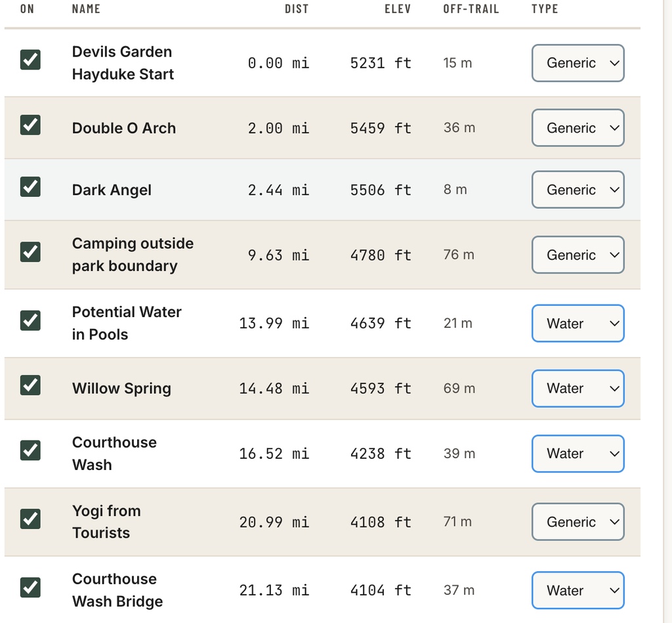This screenshot has height=623, width=672.
Task: Click the DIST column header
Action: (x=297, y=9)
